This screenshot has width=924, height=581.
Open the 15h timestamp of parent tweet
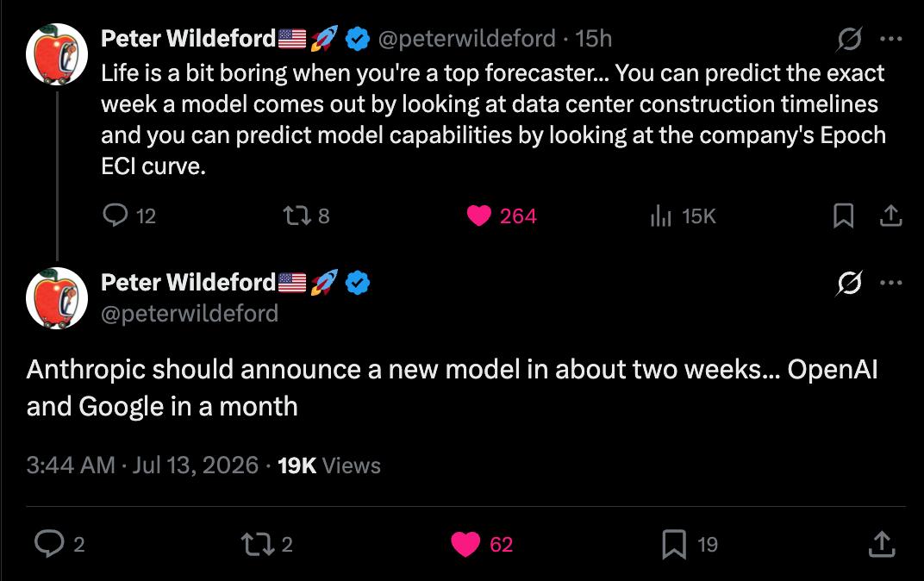[593, 39]
